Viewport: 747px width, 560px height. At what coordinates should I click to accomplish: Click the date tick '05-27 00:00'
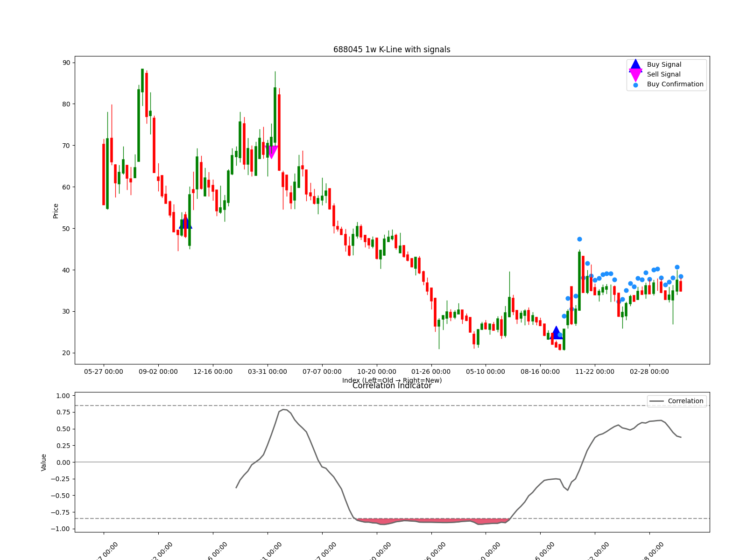click(104, 371)
